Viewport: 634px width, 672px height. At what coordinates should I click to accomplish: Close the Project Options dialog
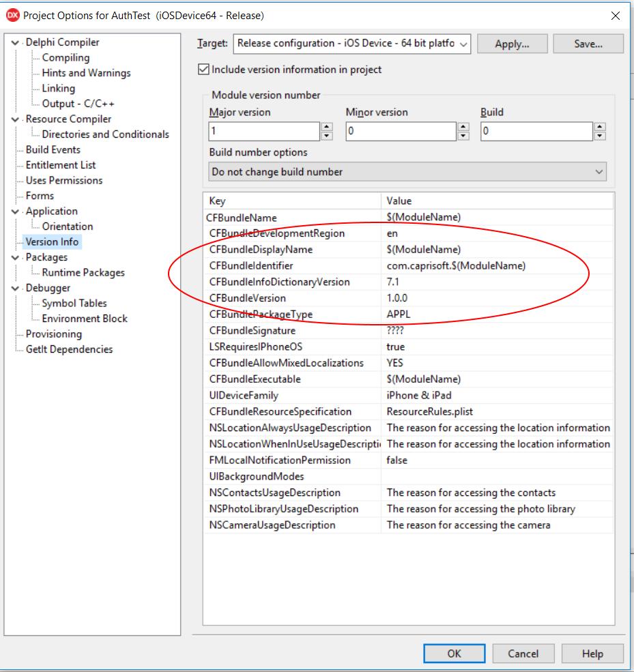pos(615,16)
